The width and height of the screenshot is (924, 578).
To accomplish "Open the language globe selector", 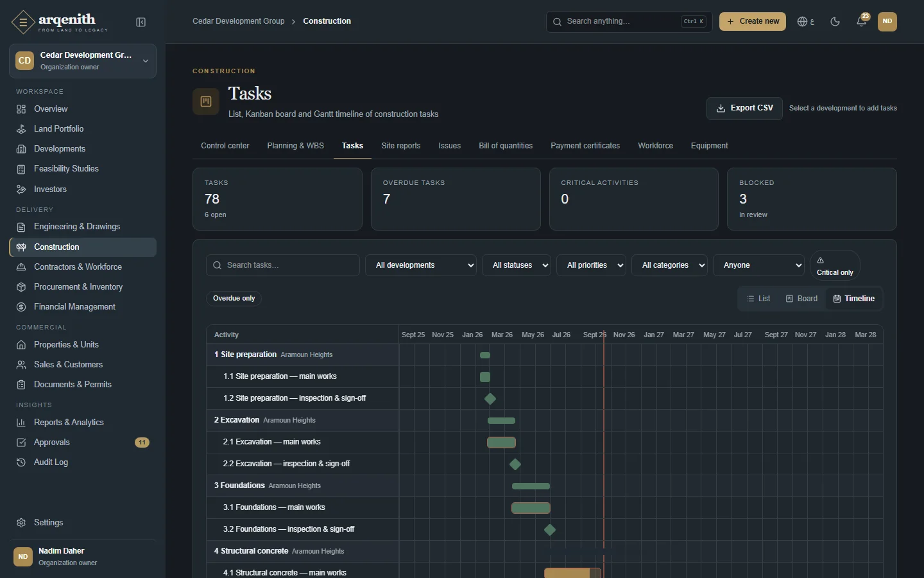I will click(806, 22).
